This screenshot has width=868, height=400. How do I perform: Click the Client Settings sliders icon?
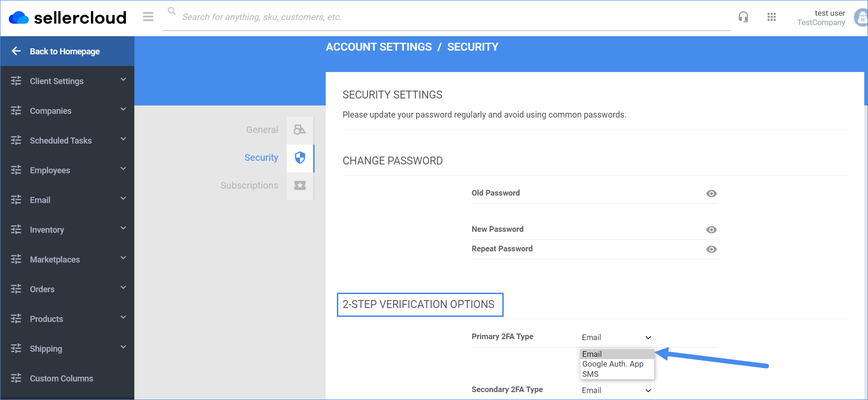[16, 81]
